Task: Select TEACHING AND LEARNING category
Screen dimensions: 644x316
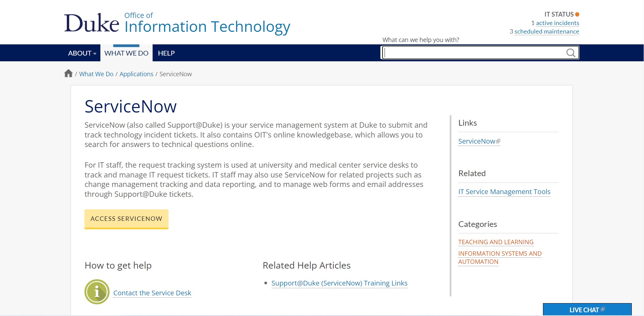Action: click(x=496, y=242)
